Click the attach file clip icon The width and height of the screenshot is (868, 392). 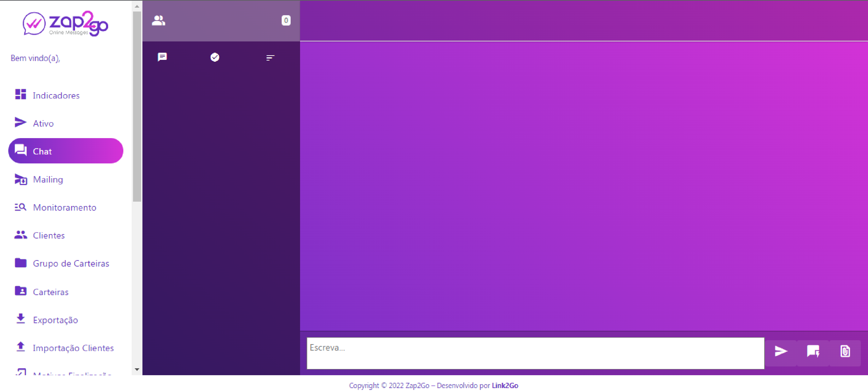(x=845, y=351)
